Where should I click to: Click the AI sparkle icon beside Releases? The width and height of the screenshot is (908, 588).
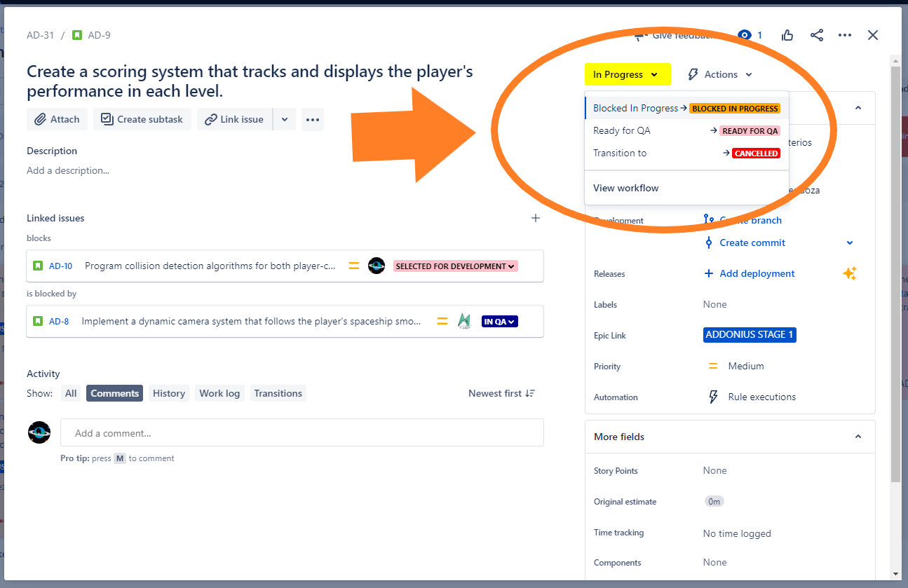[850, 274]
